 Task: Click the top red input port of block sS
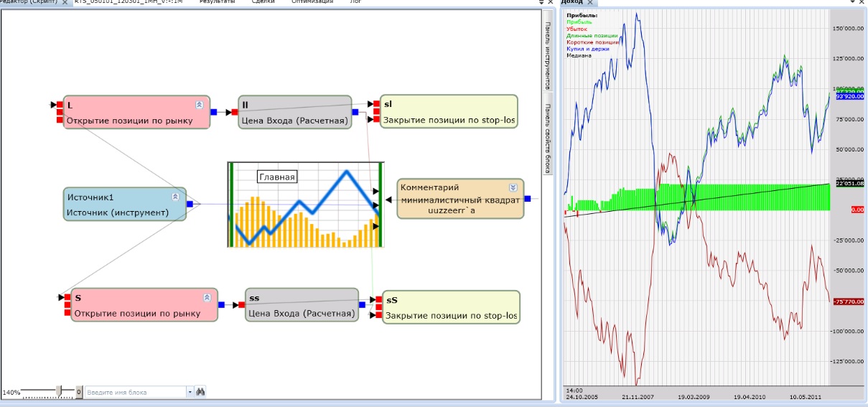[x=379, y=299]
